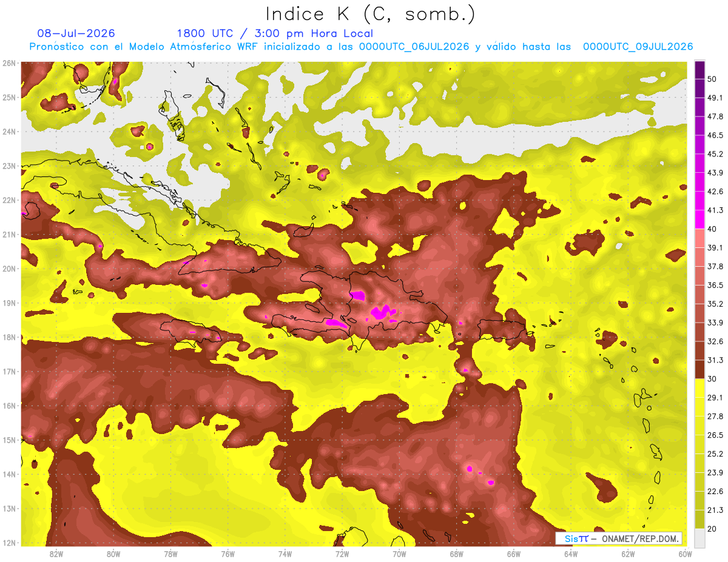Click the "ONAMET/REP.DOM." credit label

pyautogui.click(x=640, y=539)
